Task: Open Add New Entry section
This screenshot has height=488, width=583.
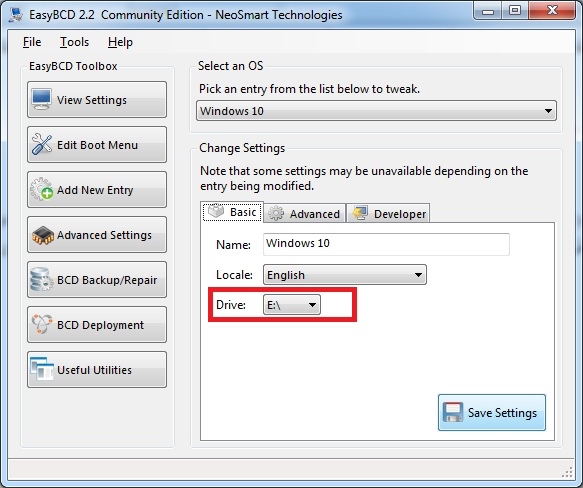Action: (97, 190)
